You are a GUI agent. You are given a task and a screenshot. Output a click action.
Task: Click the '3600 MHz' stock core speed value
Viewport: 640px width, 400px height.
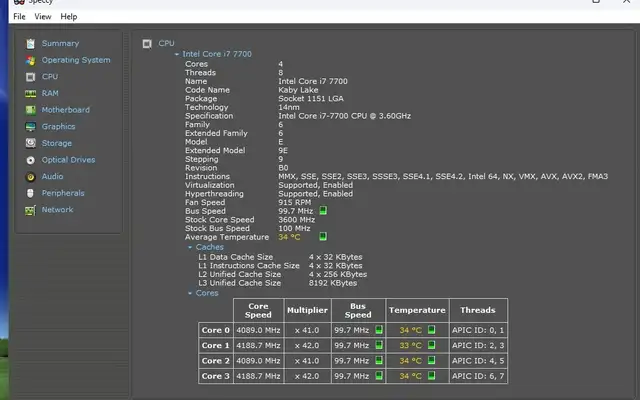[x=297, y=220]
